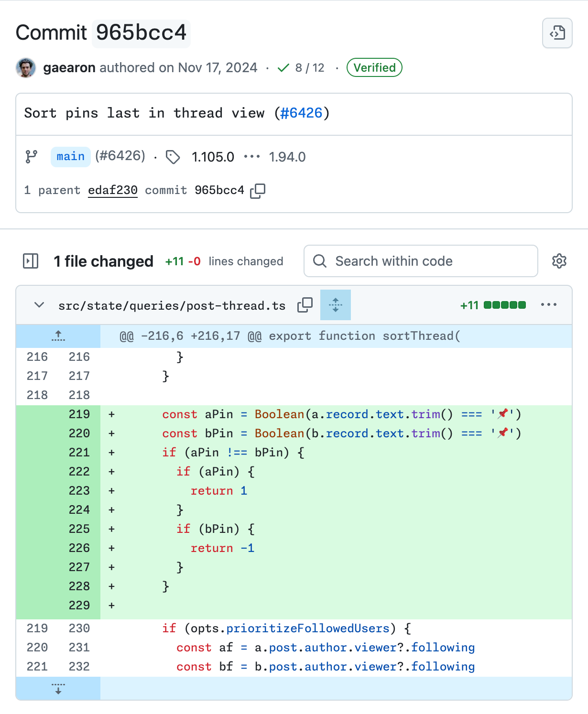Select old line number 216

[x=37, y=357]
